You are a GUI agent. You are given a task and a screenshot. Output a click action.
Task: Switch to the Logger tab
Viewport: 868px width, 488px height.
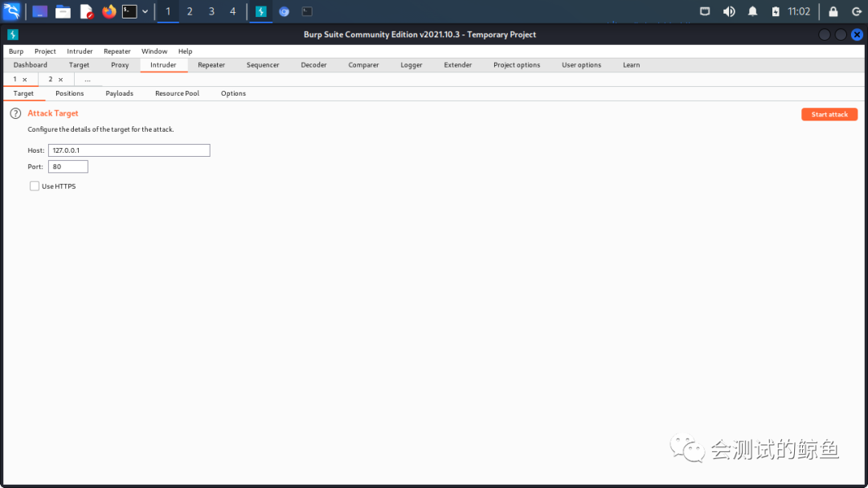[x=411, y=65]
